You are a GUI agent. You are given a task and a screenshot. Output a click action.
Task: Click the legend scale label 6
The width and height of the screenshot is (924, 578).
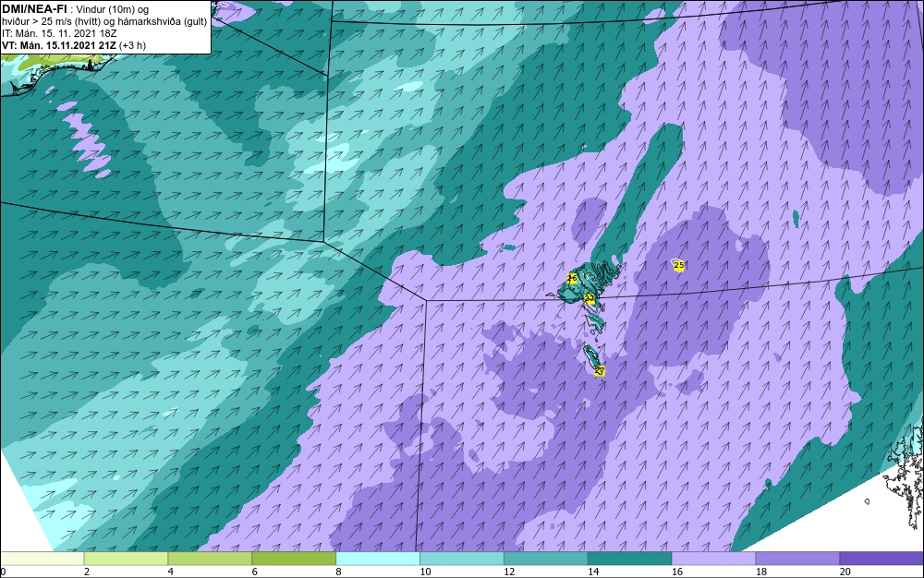[x=255, y=572]
